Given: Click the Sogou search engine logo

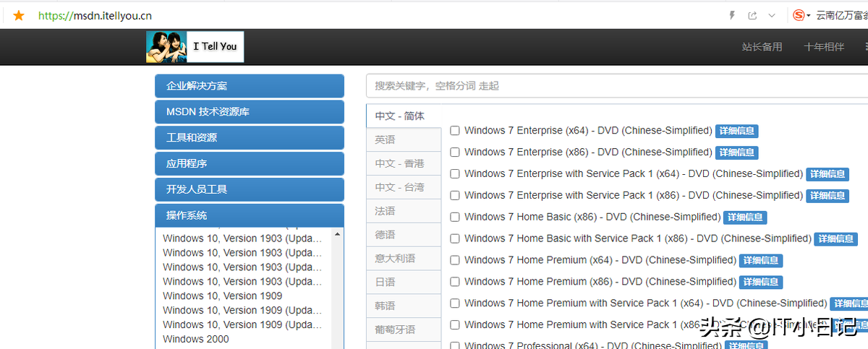Looking at the screenshot, I should tap(799, 15).
